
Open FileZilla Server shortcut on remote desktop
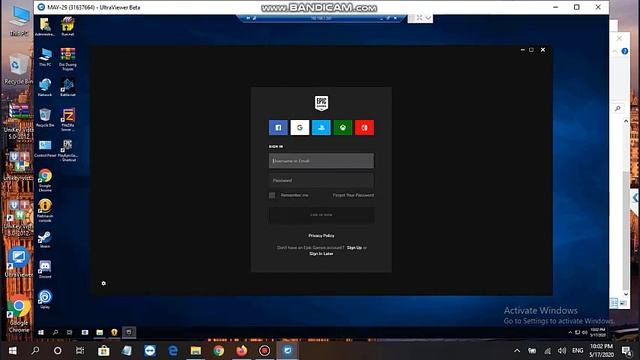pos(68,120)
